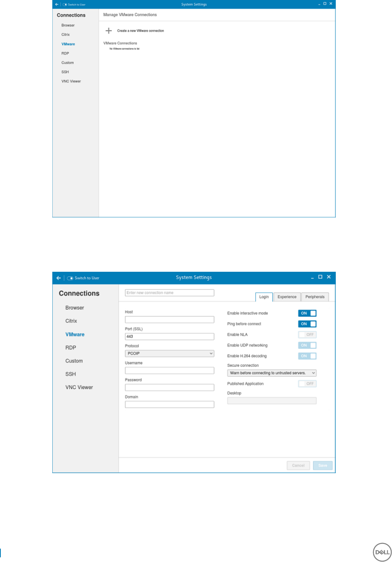This screenshot has width=392, height=562.
Task: Close the lower System Settings window
Action: (329, 277)
